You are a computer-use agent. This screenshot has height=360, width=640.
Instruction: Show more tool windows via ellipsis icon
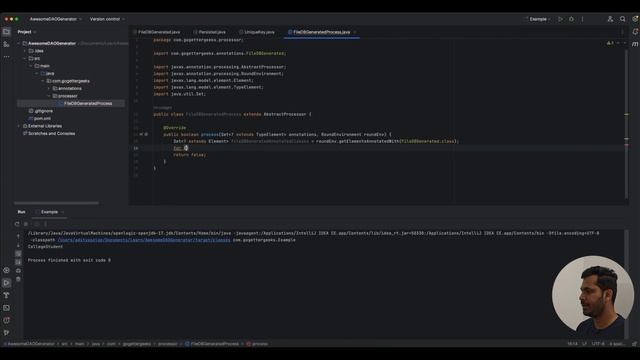tap(7, 57)
